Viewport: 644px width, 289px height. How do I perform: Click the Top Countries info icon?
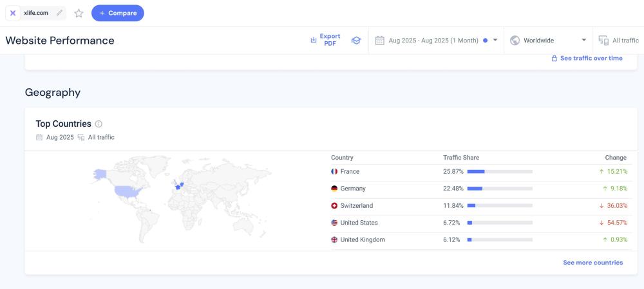(x=99, y=124)
